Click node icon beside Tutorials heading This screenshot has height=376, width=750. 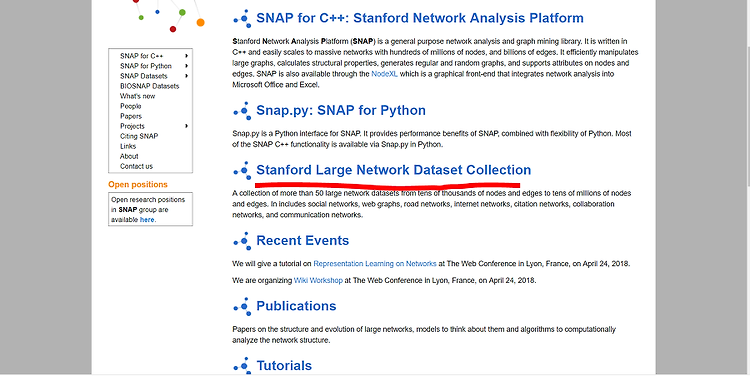(x=243, y=366)
